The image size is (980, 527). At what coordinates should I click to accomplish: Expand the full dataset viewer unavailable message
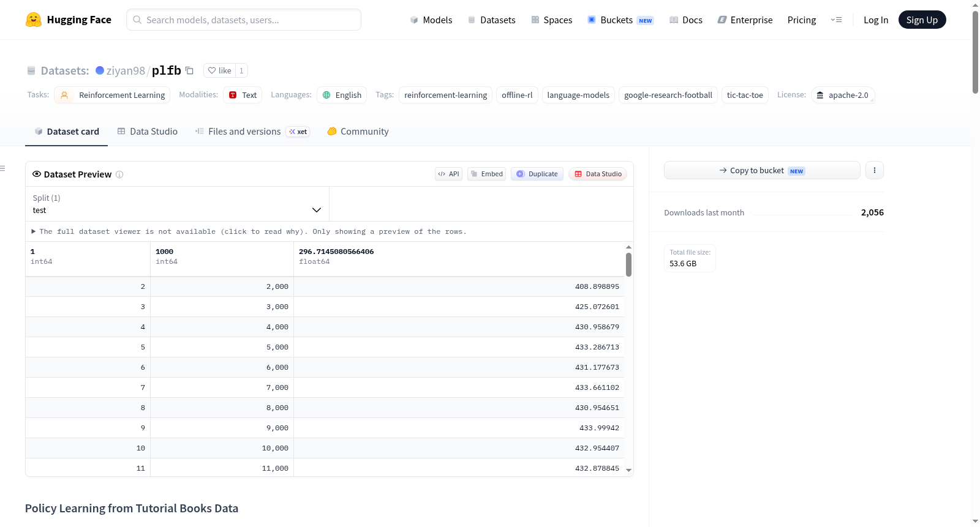[249, 231]
